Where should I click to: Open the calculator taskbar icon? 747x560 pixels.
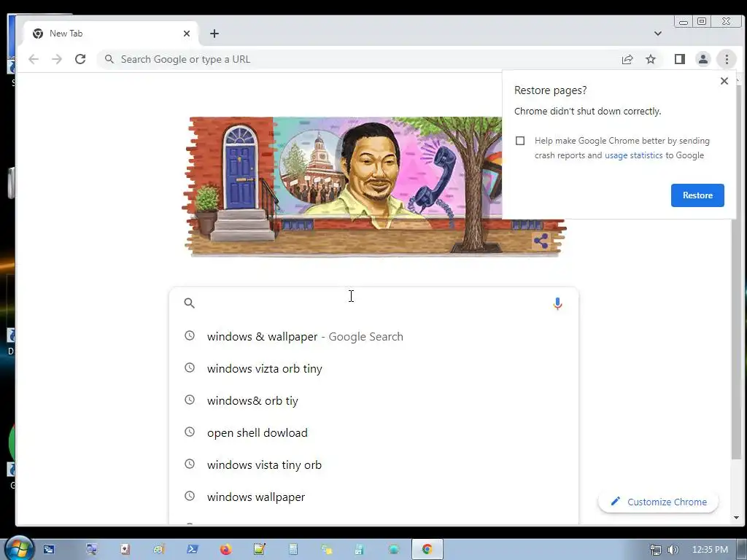(x=293, y=550)
